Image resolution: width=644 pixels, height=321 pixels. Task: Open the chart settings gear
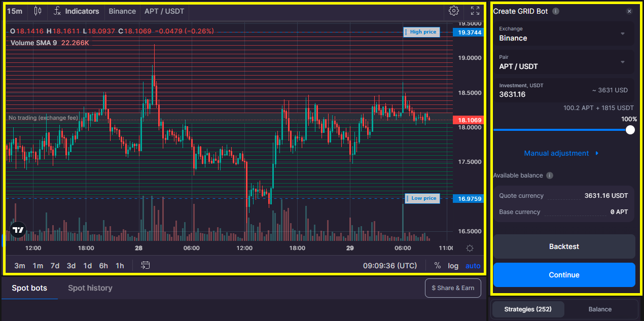(453, 11)
